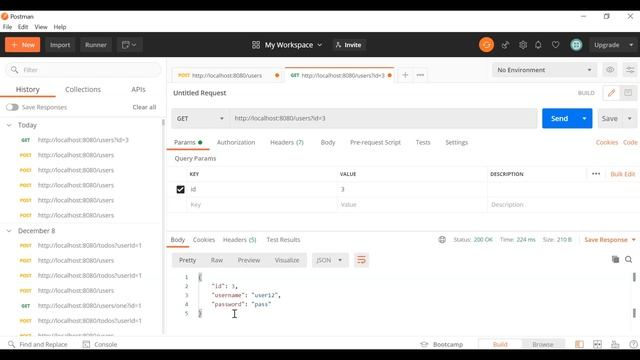640x360 pixels.
Task: Collapse the December 8 history group
Action: (x=9, y=231)
